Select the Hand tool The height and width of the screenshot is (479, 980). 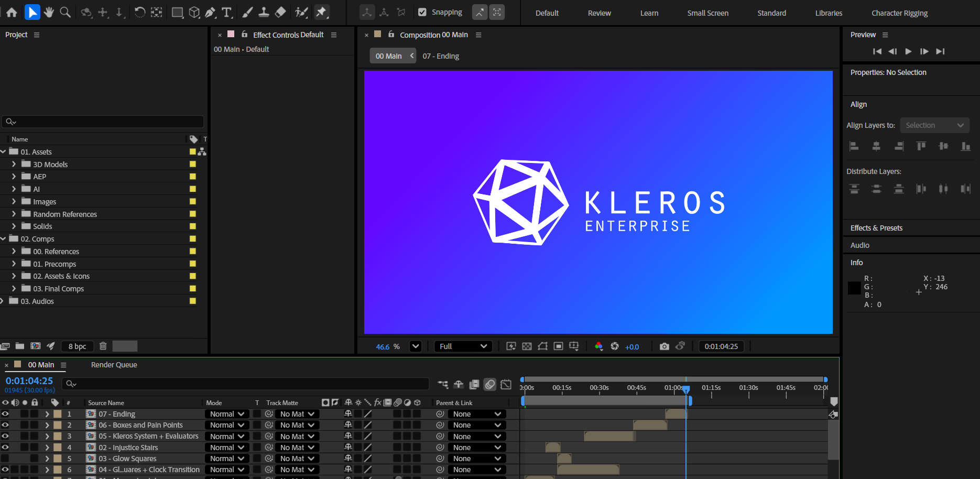tap(49, 12)
